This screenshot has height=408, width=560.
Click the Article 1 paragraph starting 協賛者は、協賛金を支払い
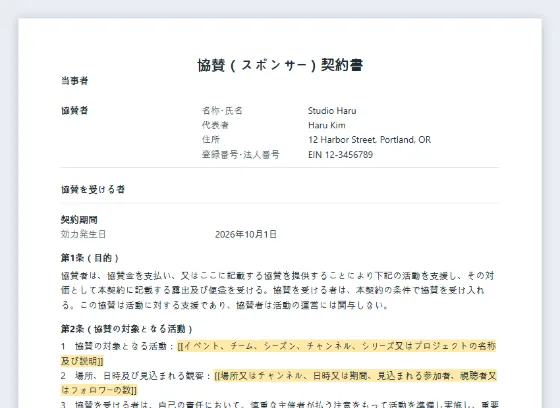[278, 290]
